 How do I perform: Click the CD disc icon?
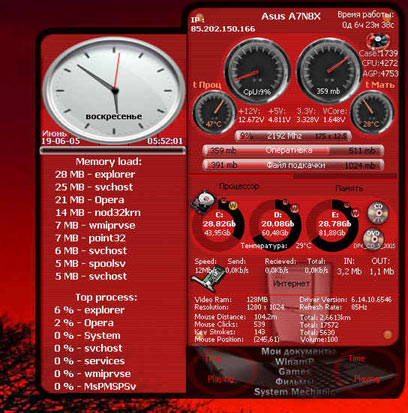(x=377, y=213)
